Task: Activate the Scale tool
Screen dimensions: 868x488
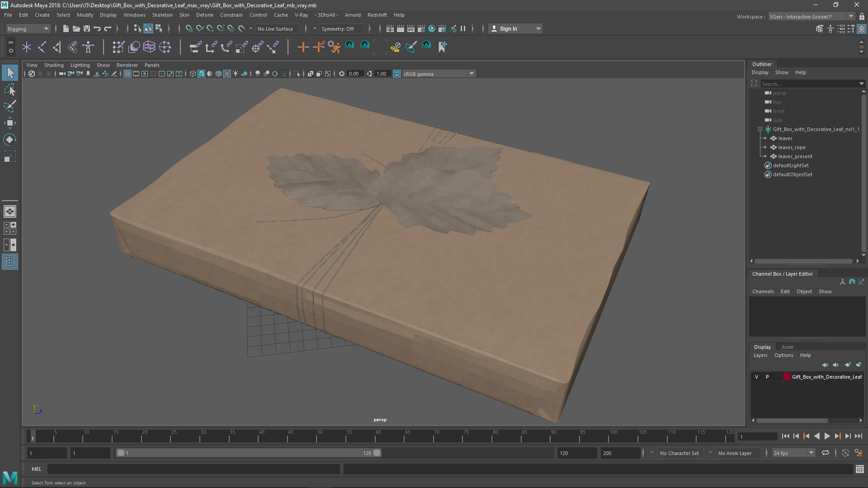Action: 10,156
